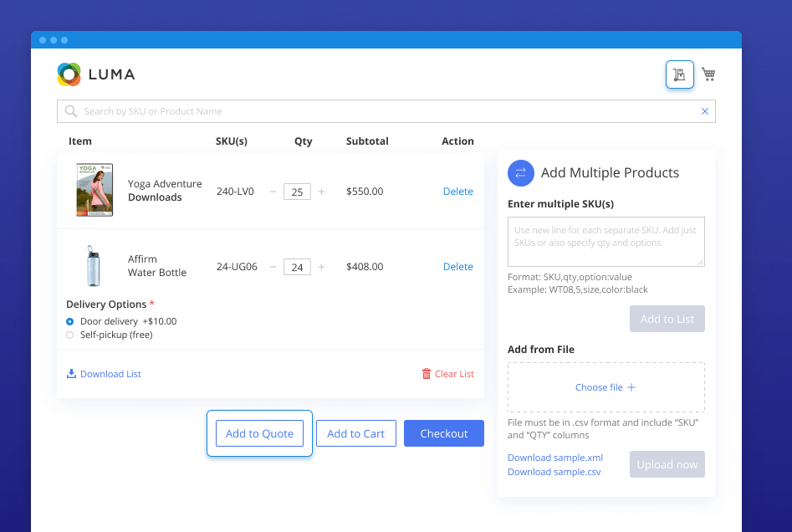792x532 pixels.
Task: Clear the search field with X icon
Action: (704, 111)
